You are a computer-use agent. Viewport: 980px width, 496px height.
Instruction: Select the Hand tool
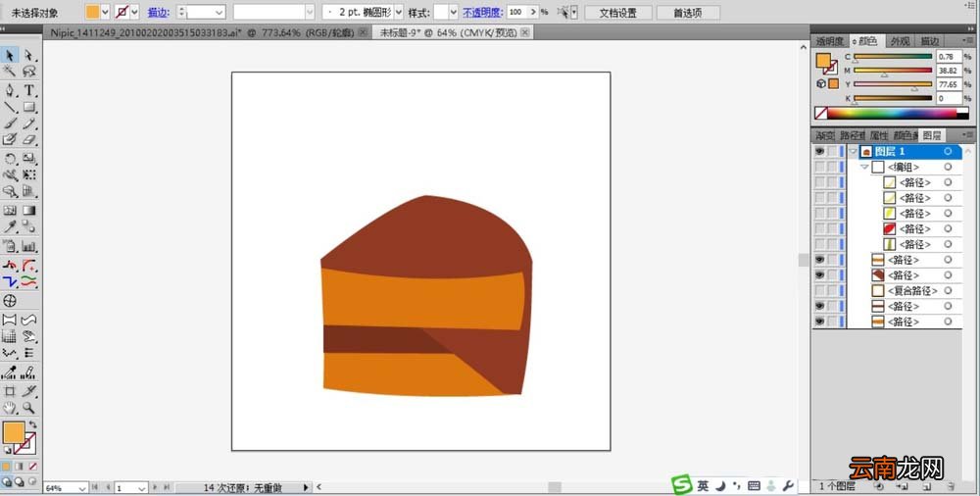coord(10,408)
